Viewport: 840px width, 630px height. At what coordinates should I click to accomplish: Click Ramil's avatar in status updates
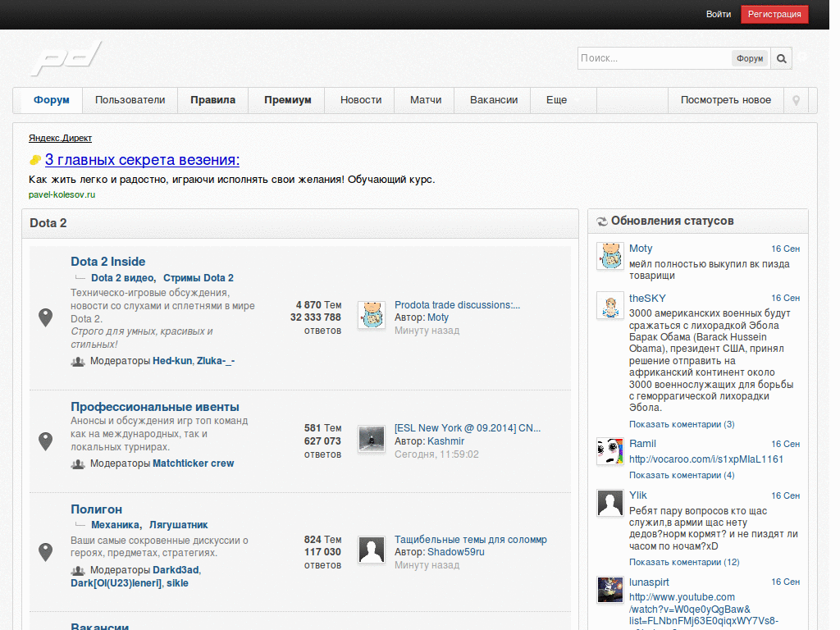coord(609,451)
